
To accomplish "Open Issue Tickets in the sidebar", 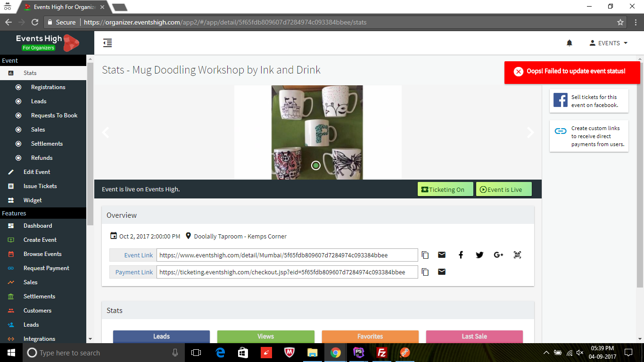I will (x=43, y=186).
